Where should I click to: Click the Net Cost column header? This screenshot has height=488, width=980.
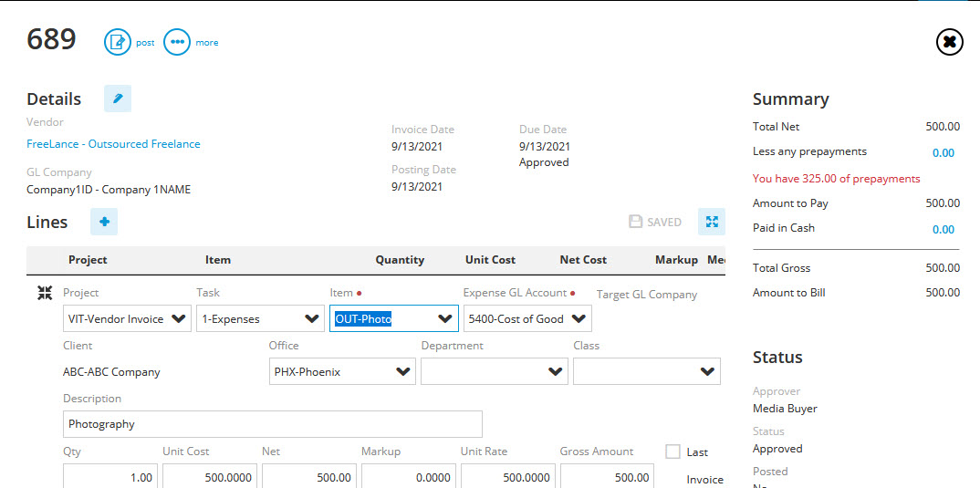[582, 260]
